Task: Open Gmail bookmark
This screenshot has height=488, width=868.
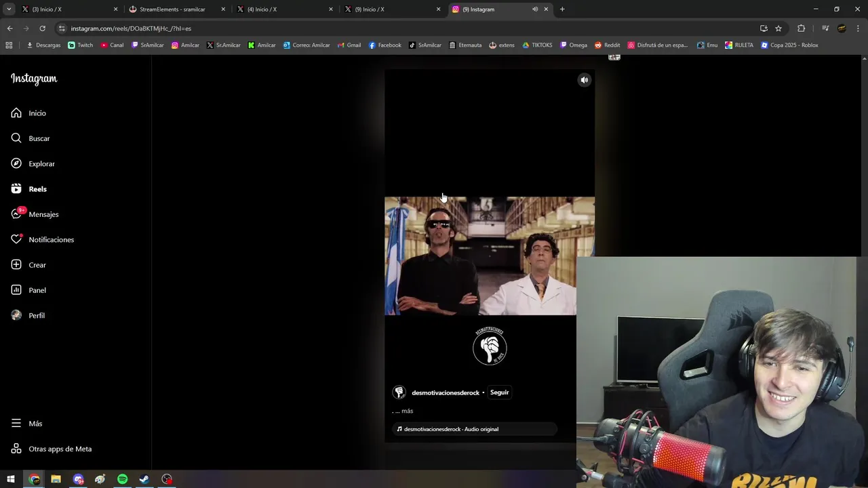Action: tap(349, 45)
